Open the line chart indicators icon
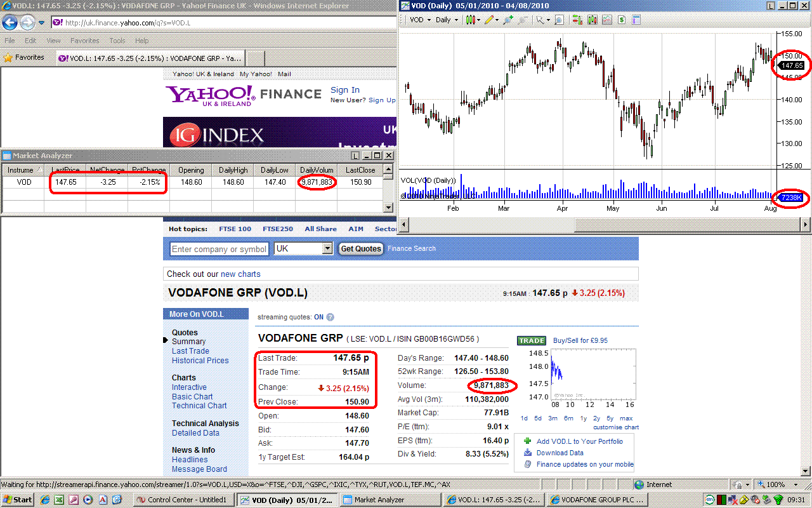This screenshot has width=812, height=508. click(x=607, y=20)
